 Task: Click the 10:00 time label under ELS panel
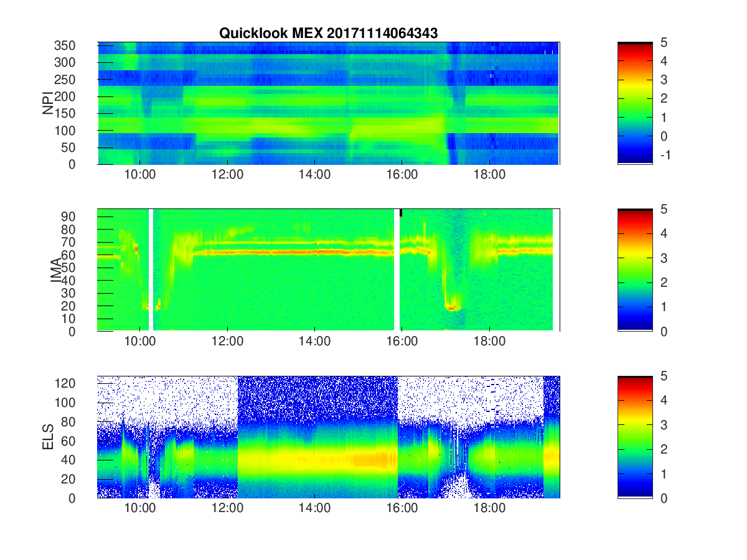(140, 509)
